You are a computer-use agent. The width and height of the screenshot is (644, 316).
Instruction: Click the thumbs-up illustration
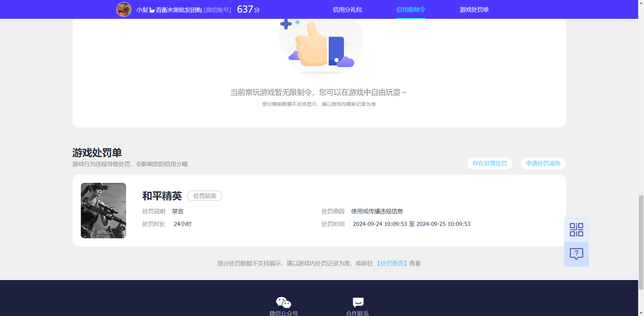[321, 46]
